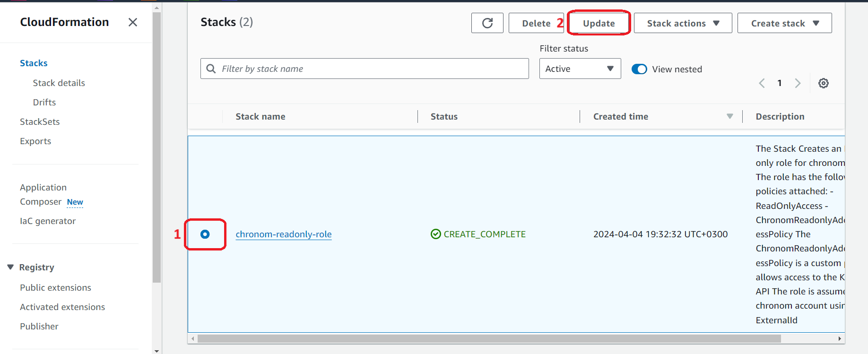Viewport: 868px width, 354px height.
Task: Click the Created time column header
Action: click(x=621, y=116)
